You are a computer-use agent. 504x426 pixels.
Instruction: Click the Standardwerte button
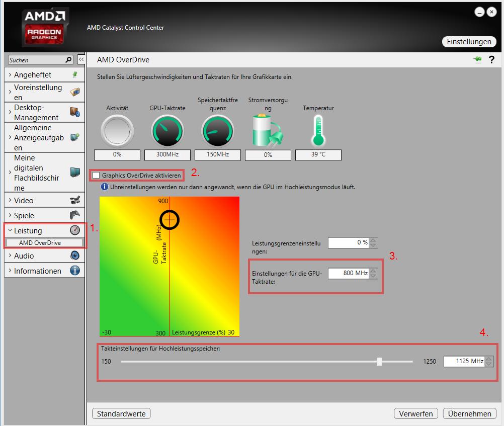pyautogui.click(x=121, y=413)
